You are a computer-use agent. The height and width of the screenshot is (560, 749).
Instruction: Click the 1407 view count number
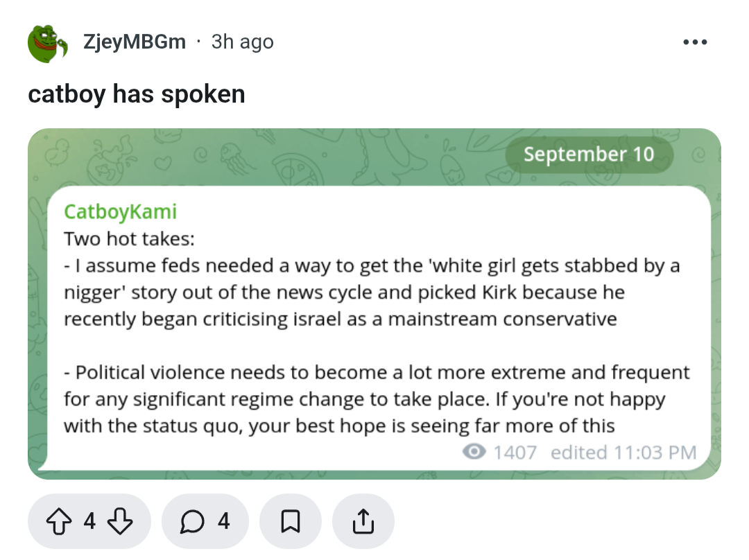(x=515, y=452)
